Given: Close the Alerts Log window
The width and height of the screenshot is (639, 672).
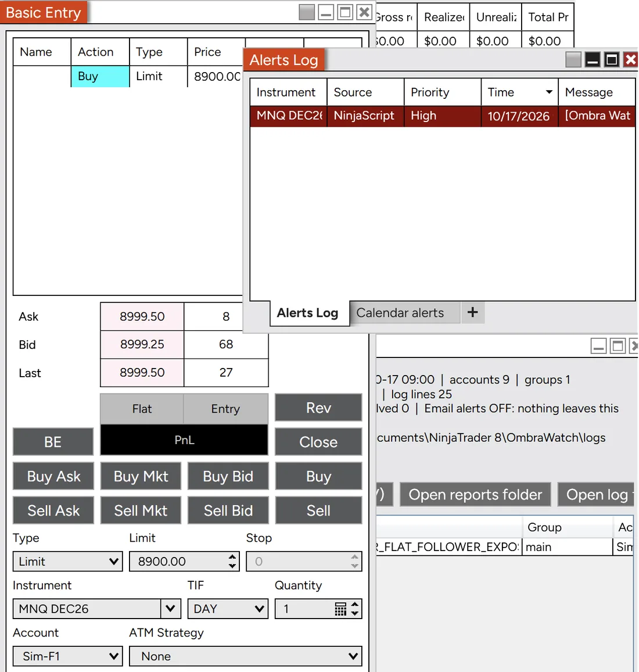Looking at the screenshot, I should pos(630,59).
